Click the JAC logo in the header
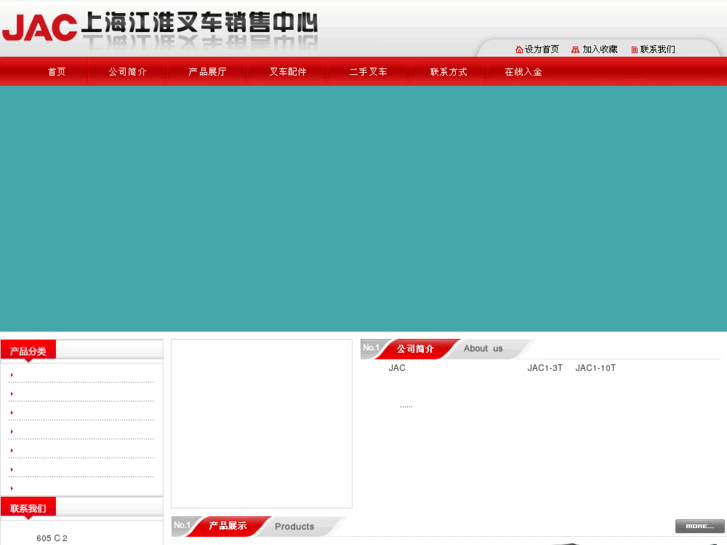The height and width of the screenshot is (545, 727). point(39,27)
